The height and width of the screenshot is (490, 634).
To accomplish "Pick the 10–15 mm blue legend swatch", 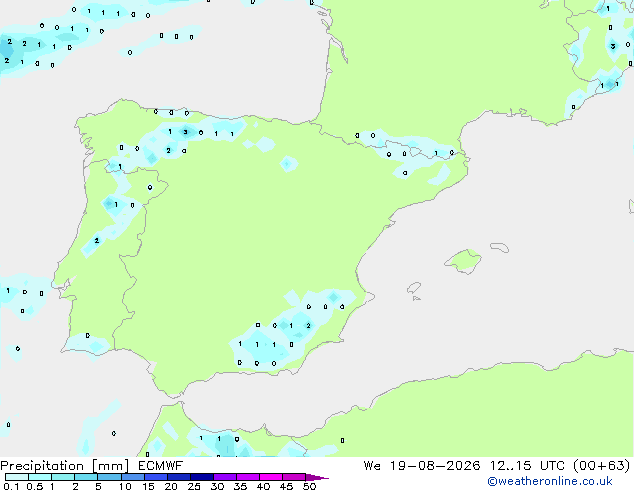I will pyautogui.click(x=132, y=477).
